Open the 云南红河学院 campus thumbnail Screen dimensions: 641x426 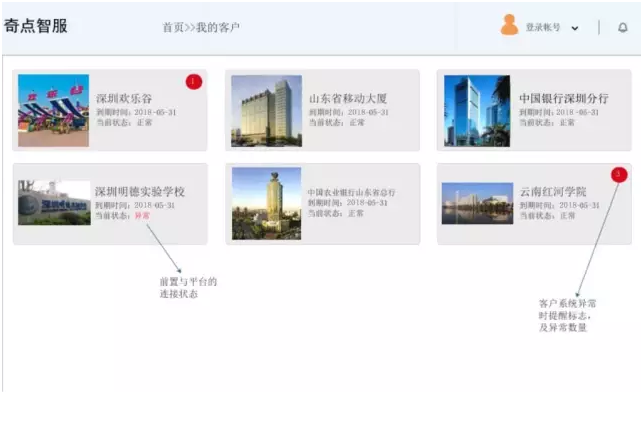tap(477, 203)
